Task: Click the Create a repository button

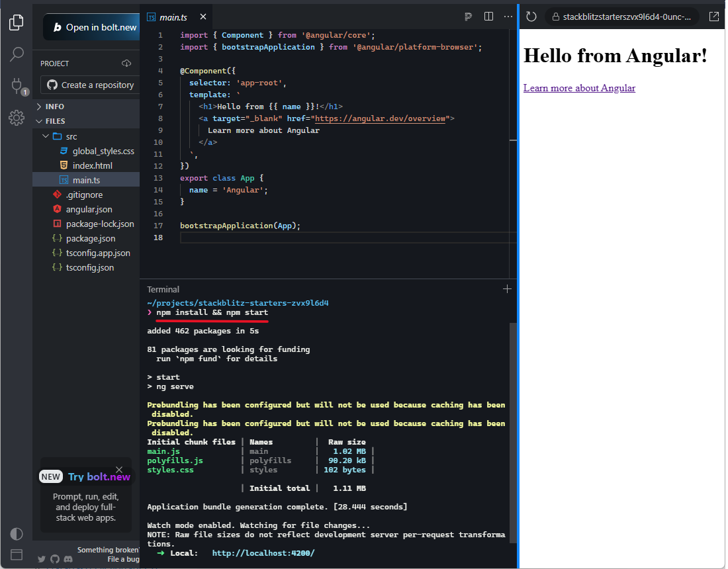Action: [90, 85]
